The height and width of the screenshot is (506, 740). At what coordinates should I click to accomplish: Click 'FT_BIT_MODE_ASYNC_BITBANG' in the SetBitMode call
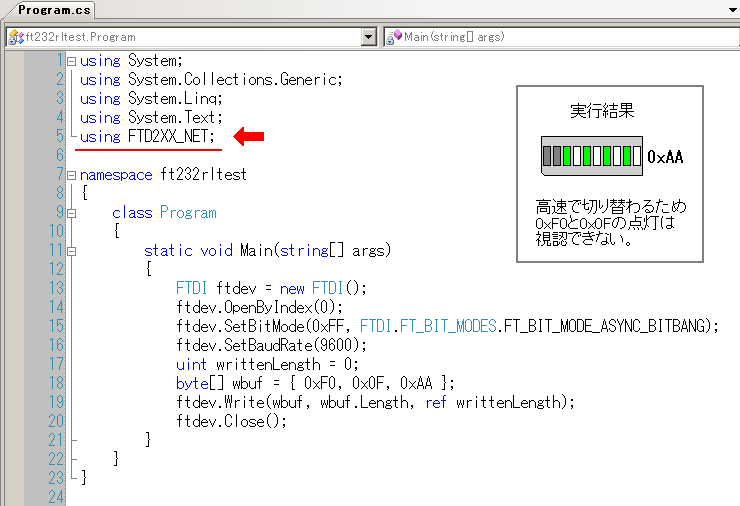[605, 326]
